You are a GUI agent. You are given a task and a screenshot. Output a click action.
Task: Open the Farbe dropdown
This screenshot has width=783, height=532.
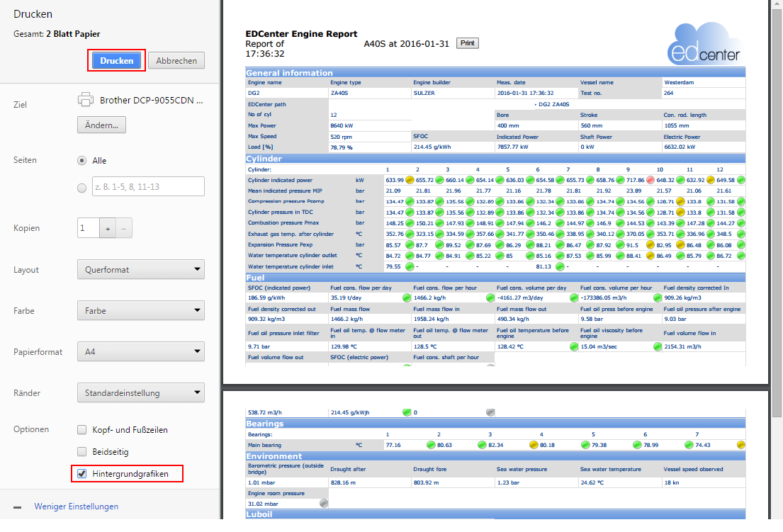[x=140, y=311]
